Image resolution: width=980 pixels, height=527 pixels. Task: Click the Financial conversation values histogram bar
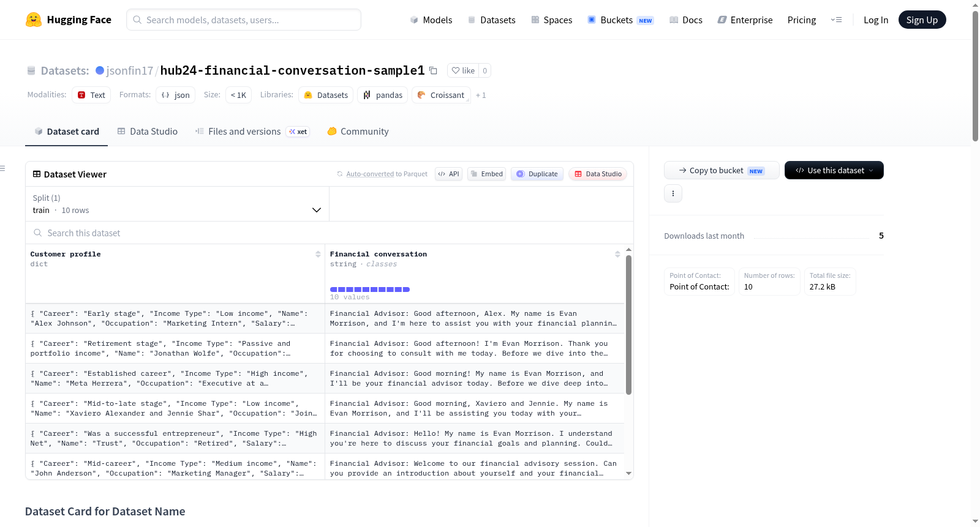[370, 290]
